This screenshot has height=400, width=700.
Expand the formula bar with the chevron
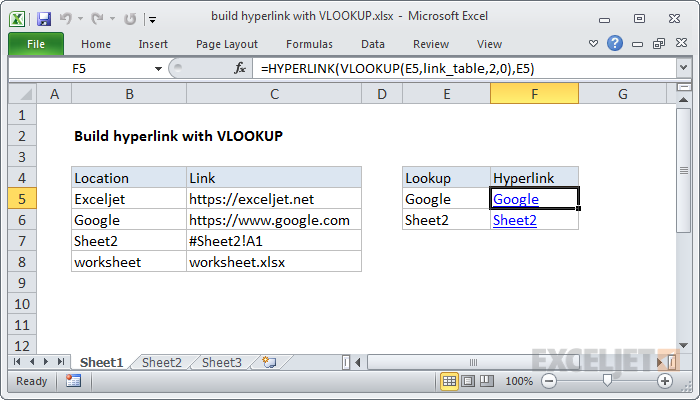(683, 68)
